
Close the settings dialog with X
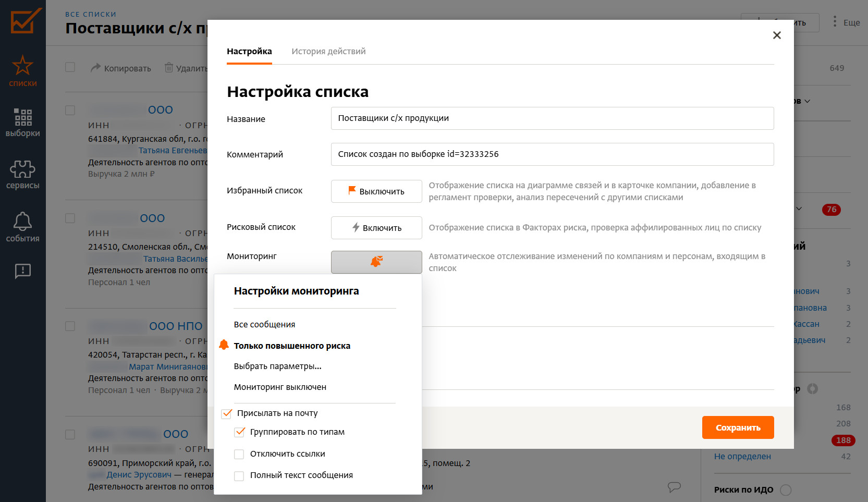(777, 35)
